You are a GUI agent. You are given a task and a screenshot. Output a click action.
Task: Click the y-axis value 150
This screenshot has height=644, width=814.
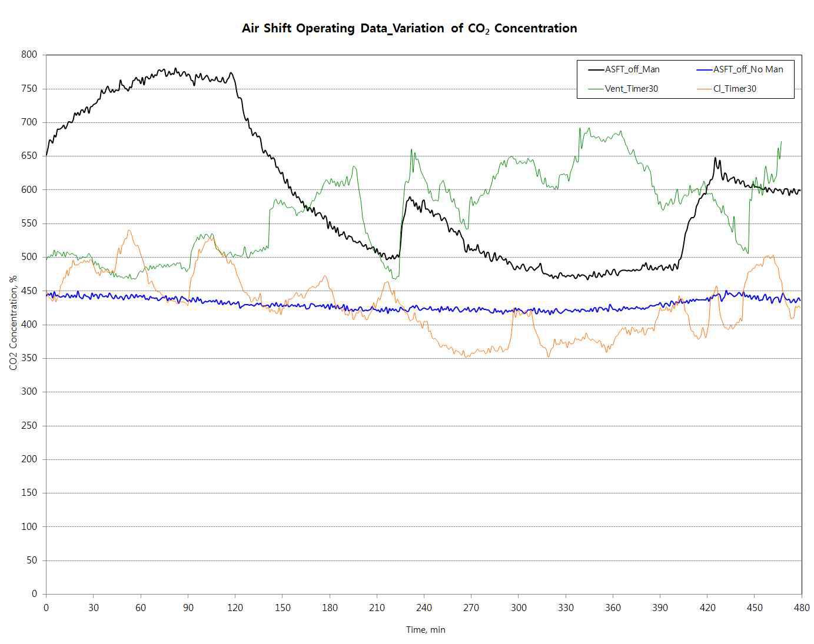[x=29, y=493]
